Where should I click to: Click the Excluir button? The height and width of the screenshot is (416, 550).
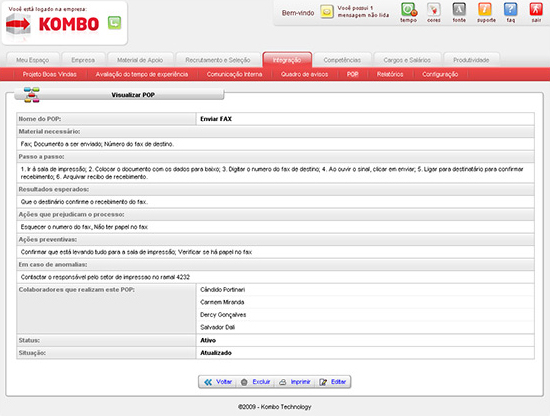[256, 382]
